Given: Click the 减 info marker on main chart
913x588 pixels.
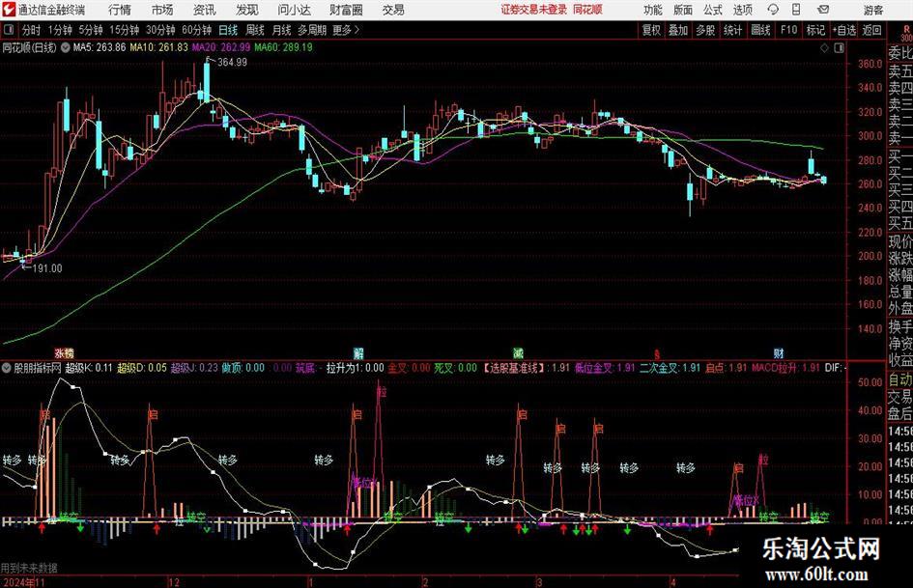Looking at the screenshot, I should coord(518,352).
